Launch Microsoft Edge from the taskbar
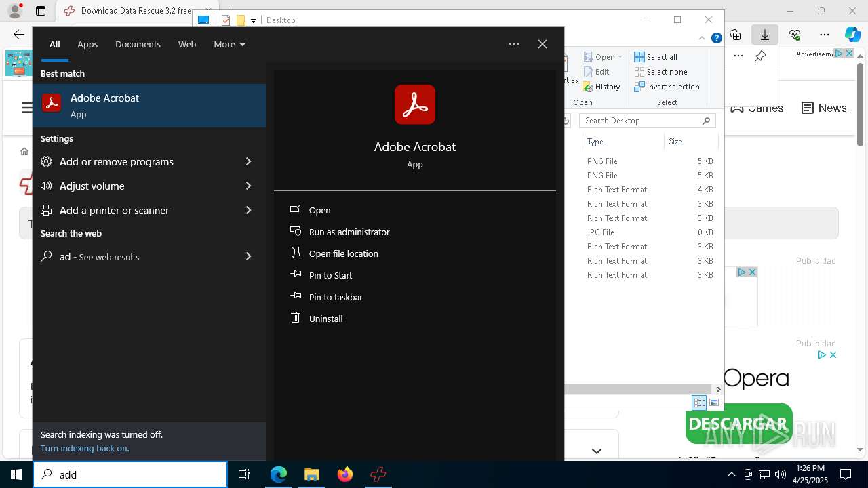 pos(279,474)
